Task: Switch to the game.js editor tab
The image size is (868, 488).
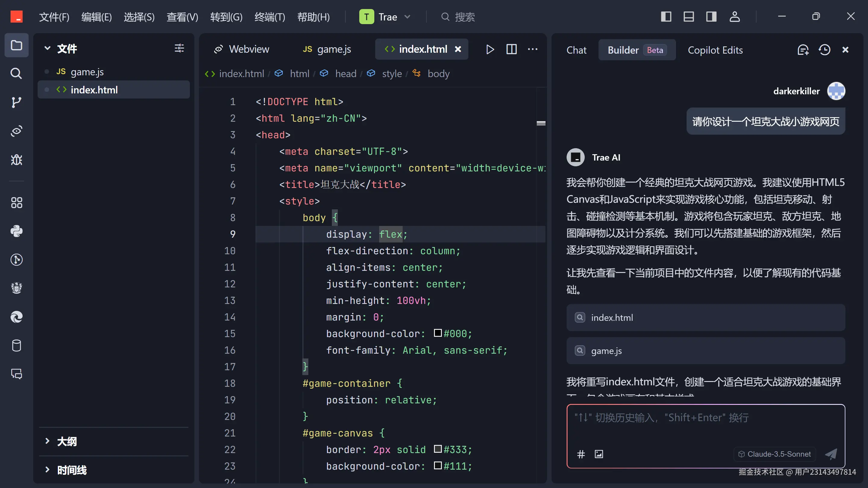Action: (327, 49)
